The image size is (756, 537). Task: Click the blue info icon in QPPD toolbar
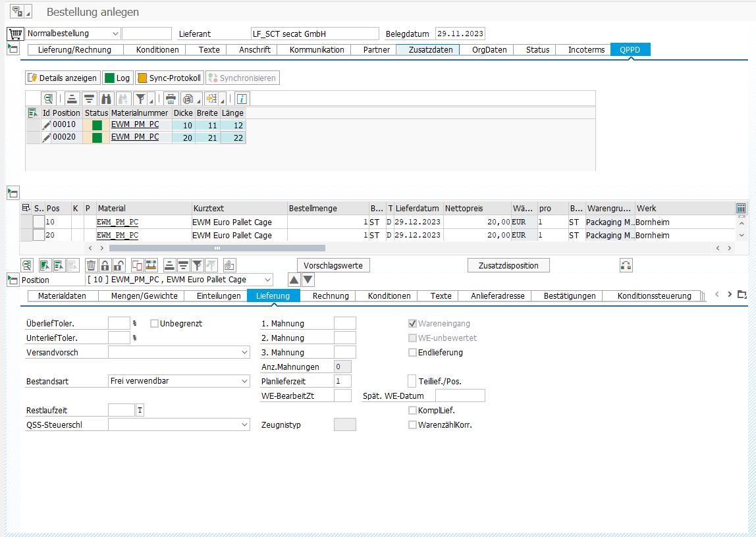click(242, 99)
